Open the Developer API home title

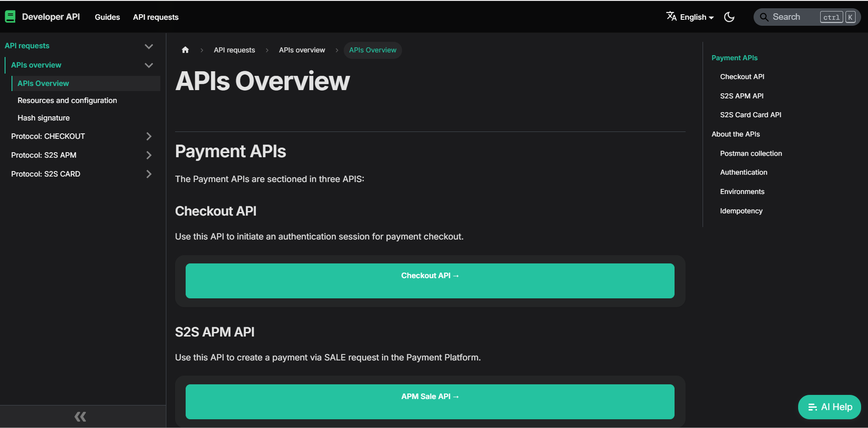(x=51, y=17)
